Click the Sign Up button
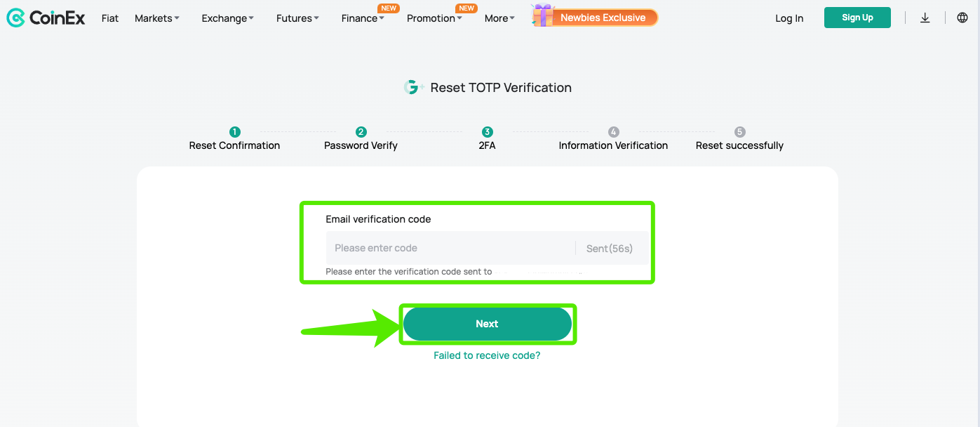This screenshot has width=980, height=427. [857, 18]
